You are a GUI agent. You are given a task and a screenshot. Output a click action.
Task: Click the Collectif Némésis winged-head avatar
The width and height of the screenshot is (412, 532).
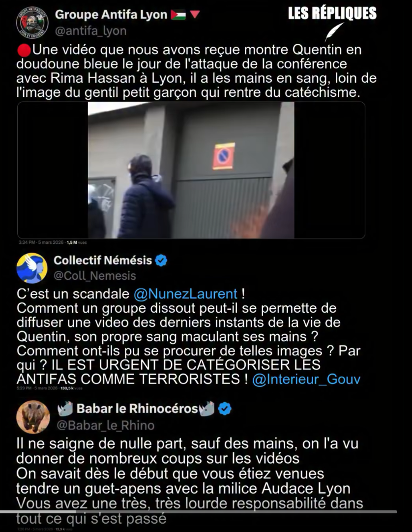click(x=32, y=268)
